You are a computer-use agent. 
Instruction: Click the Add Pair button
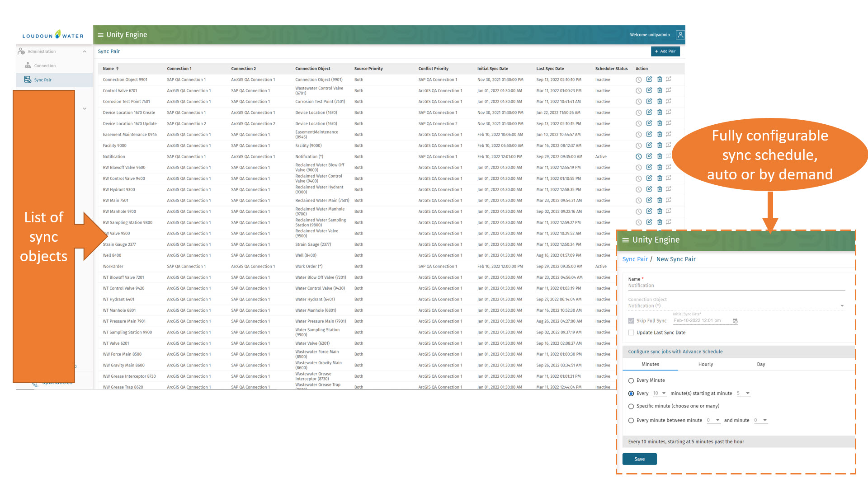tap(665, 51)
